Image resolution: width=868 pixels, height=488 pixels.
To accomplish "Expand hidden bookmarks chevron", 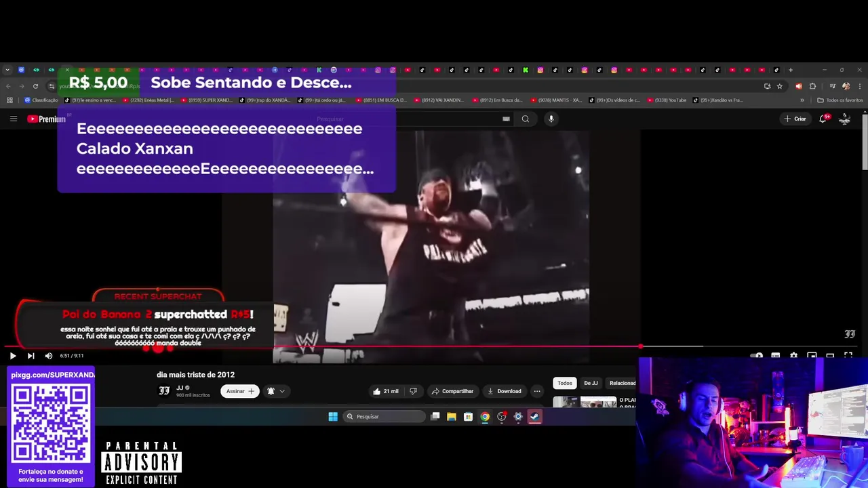I will pyautogui.click(x=802, y=100).
